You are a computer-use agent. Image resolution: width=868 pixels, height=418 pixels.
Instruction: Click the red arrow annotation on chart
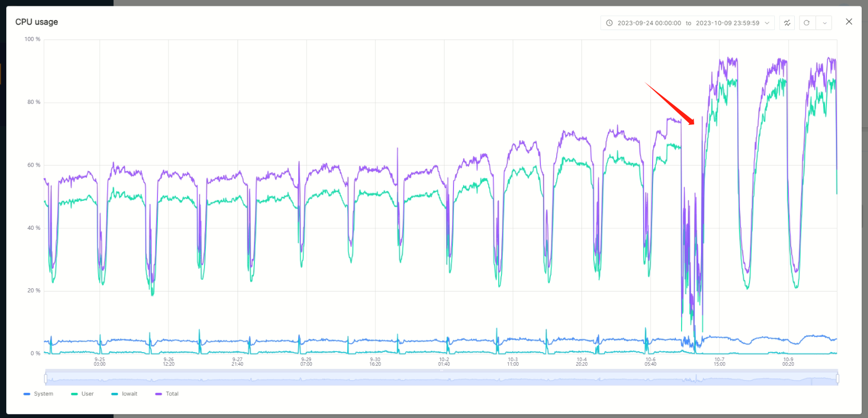pyautogui.click(x=670, y=104)
